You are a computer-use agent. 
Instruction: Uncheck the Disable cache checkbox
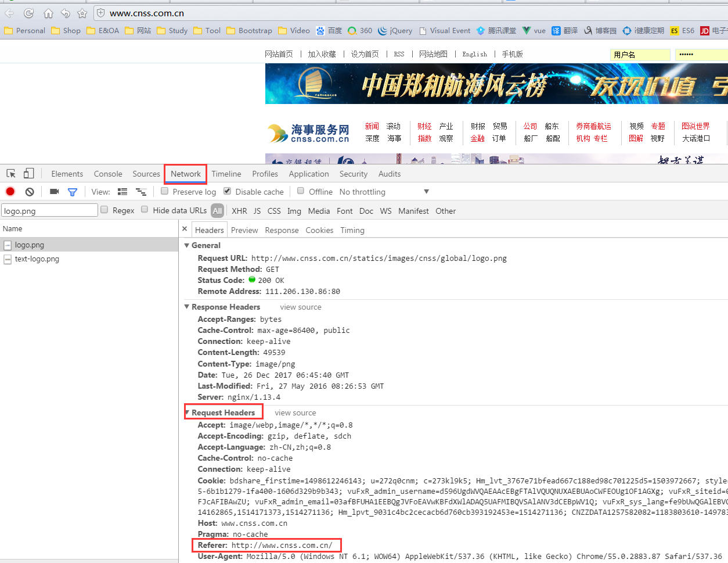[228, 191]
